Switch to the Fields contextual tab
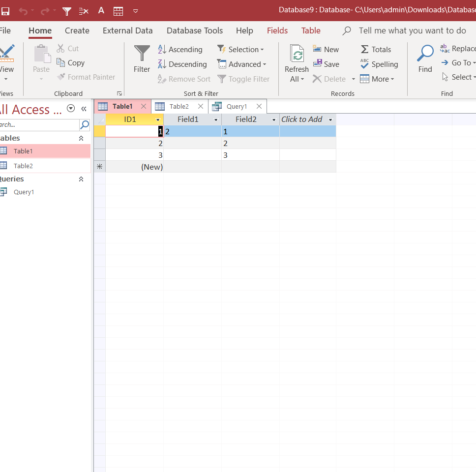 coord(277,30)
